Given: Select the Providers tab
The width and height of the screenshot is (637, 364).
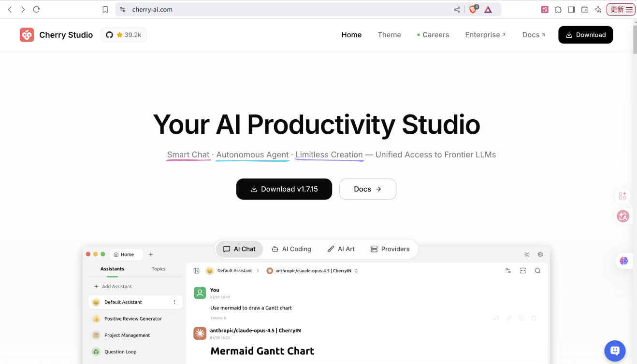Looking at the screenshot, I should 390,249.
